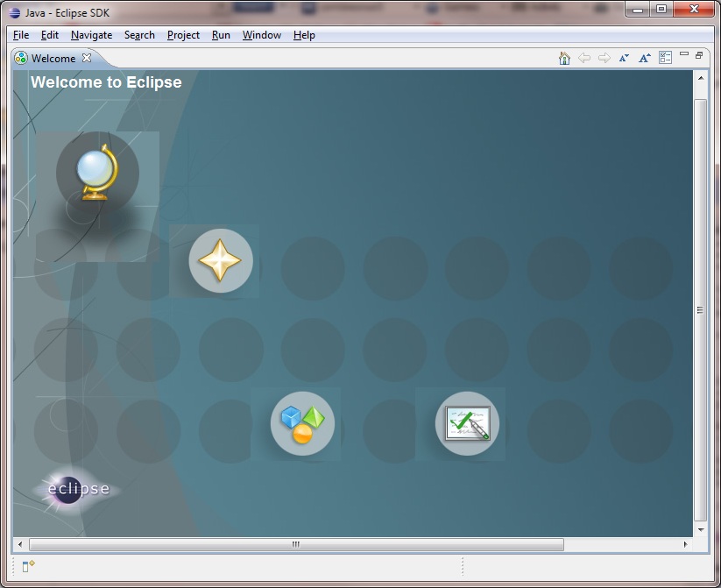This screenshot has width=721, height=588.
Task: Open the Project menu
Action: pos(183,35)
